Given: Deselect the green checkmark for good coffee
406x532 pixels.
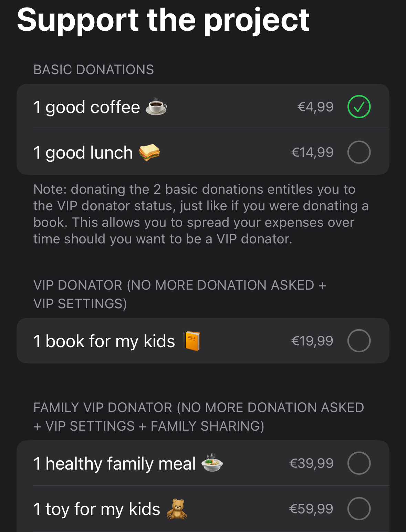Looking at the screenshot, I should point(359,107).
